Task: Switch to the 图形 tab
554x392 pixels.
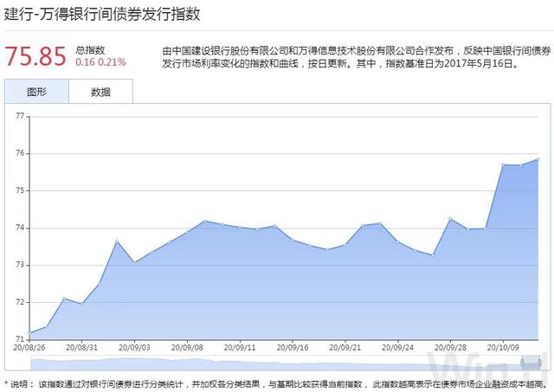Action: tap(36, 92)
